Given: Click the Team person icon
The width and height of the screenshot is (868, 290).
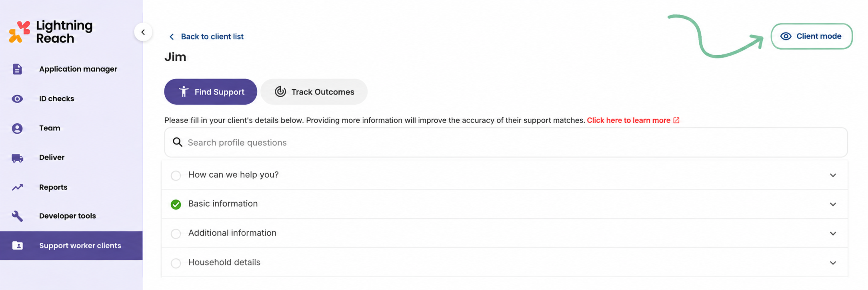Looking at the screenshot, I should pos(17,128).
